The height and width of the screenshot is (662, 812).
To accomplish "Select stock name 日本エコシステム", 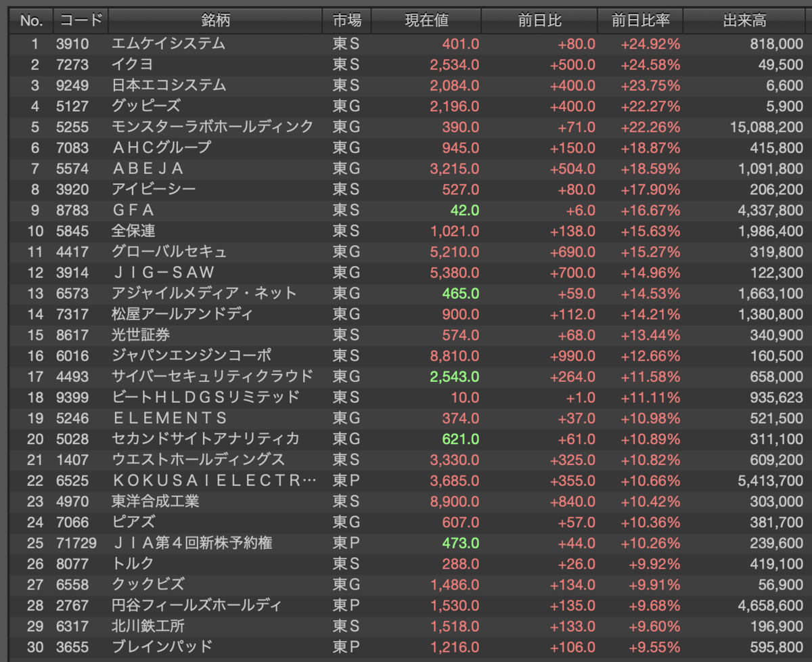I will pos(168,86).
